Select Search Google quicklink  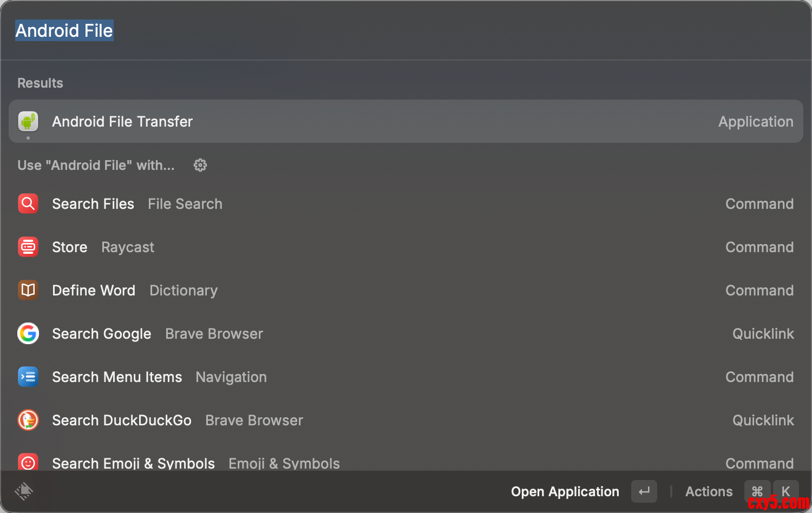(x=406, y=334)
